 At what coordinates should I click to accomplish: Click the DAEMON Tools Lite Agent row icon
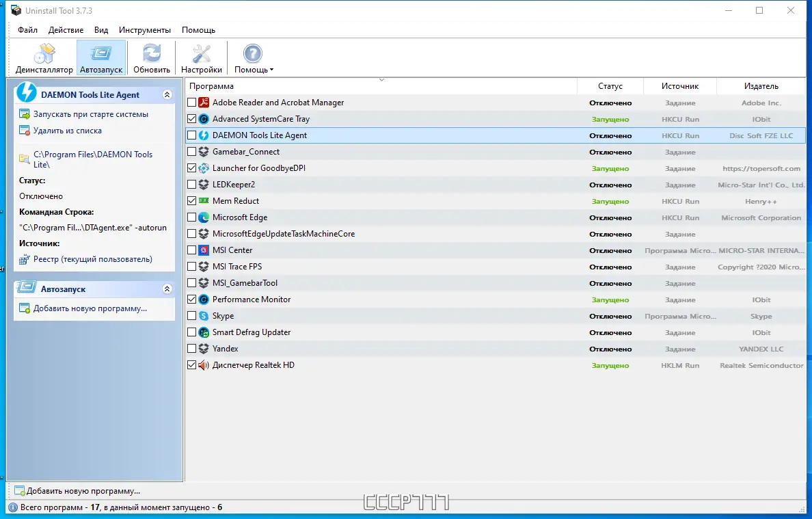point(204,135)
